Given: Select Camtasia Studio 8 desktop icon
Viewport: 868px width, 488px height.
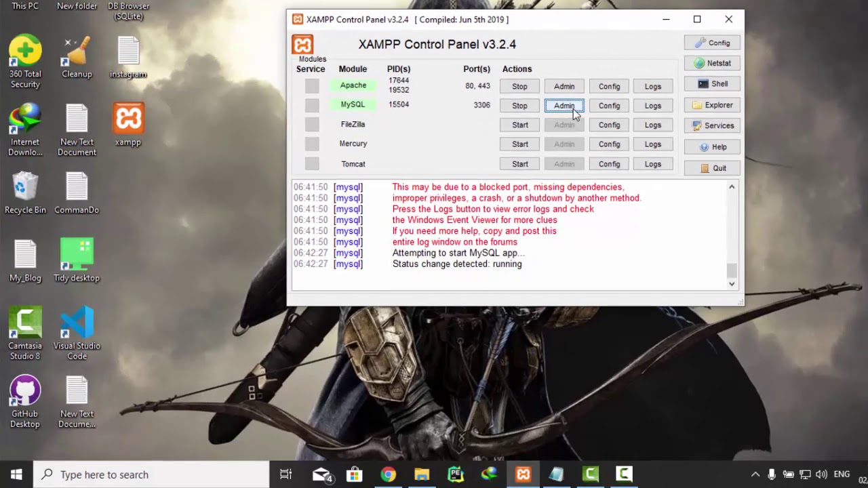Looking at the screenshot, I should (25, 333).
